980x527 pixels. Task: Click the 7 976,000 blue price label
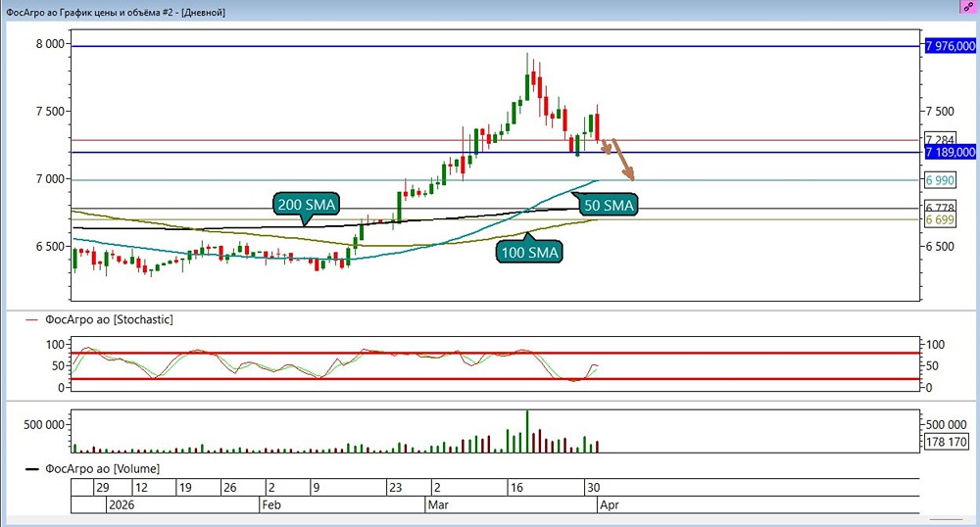pos(950,46)
